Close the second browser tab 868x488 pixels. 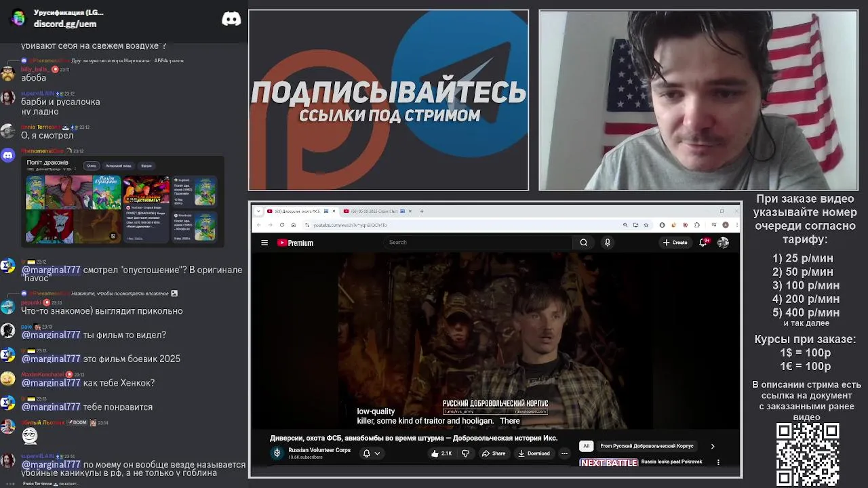point(411,211)
